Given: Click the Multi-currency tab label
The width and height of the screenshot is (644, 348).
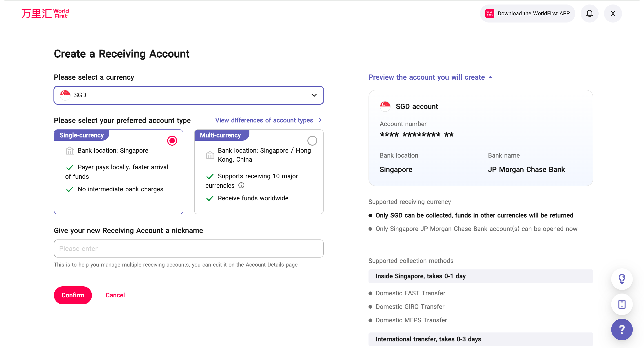Looking at the screenshot, I should click(x=220, y=135).
